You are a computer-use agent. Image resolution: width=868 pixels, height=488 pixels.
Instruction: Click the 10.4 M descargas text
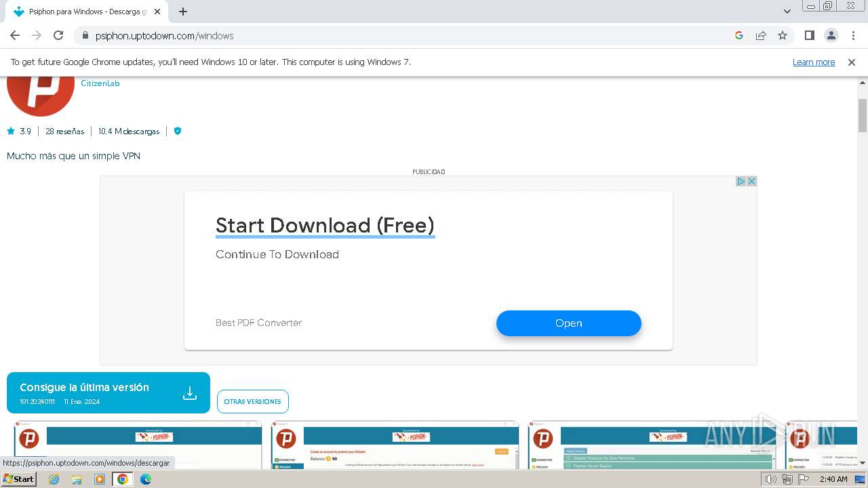point(129,131)
